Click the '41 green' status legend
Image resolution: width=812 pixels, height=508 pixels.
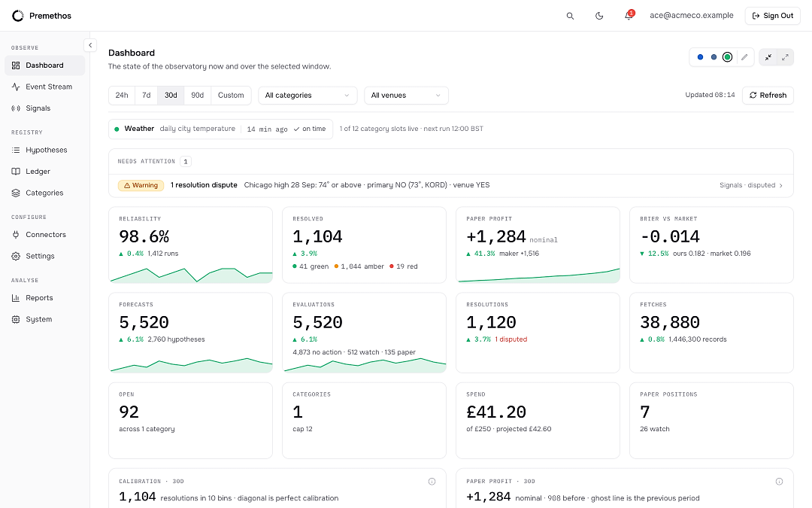311,266
